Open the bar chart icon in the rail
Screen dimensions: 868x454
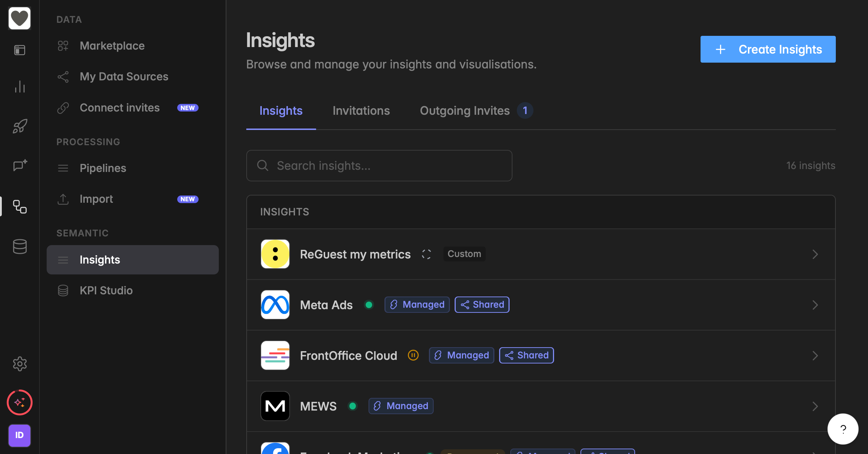tap(20, 87)
